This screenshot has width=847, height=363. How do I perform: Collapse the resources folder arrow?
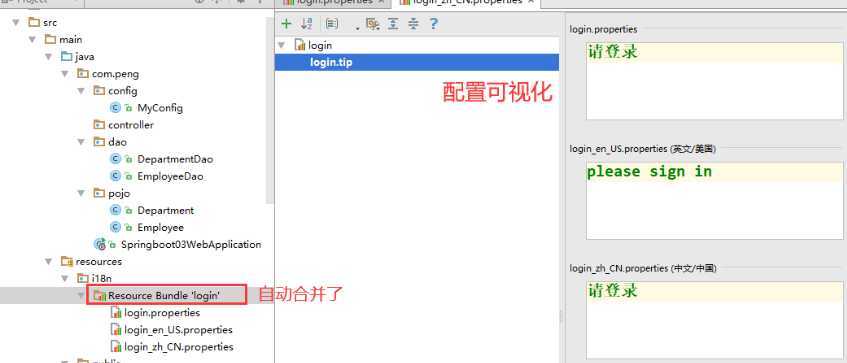(49, 261)
